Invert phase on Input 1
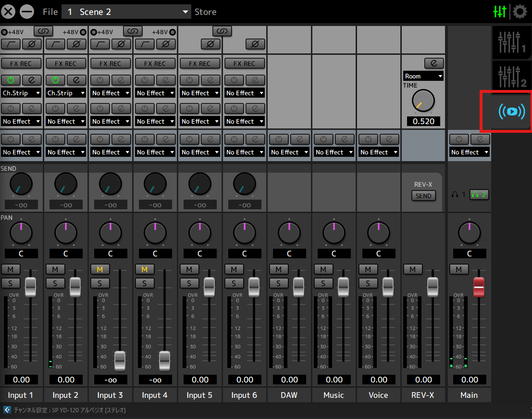The width and height of the screenshot is (532, 419). (x=32, y=44)
